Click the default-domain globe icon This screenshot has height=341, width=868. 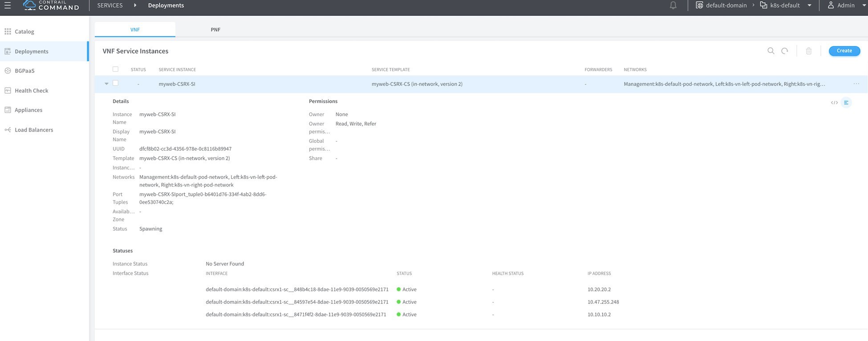[699, 5]
